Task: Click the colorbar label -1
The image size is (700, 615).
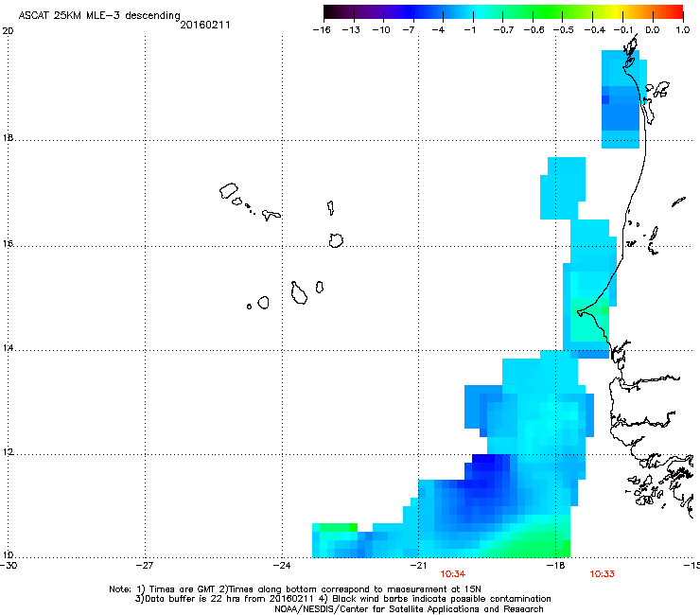Action: point(469,30)
